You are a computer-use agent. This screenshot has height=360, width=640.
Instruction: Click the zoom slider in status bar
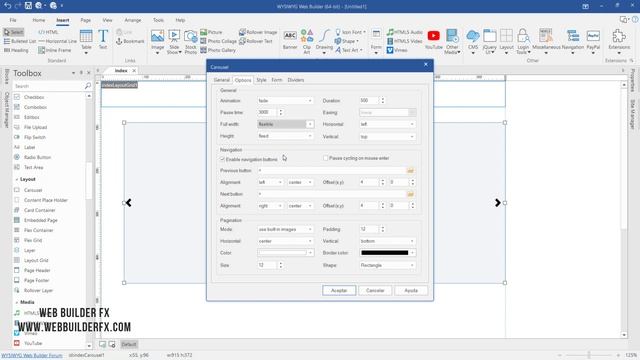pos(589,356)
